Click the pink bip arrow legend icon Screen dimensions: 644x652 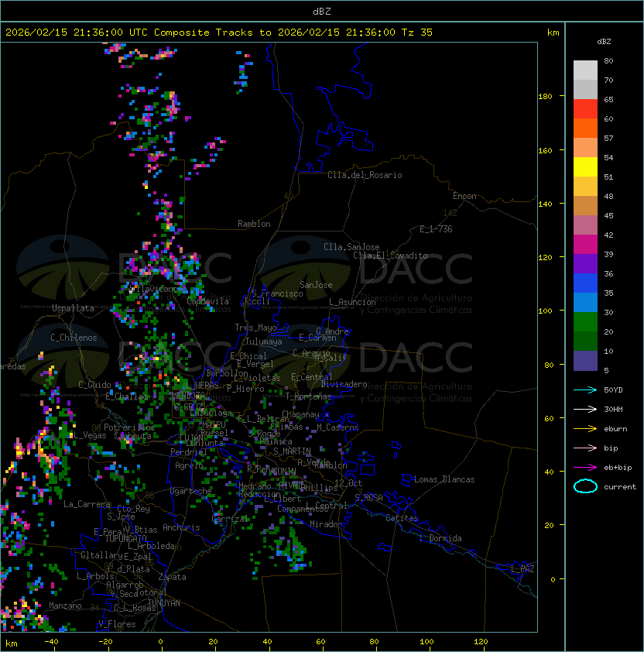(585, 448)
